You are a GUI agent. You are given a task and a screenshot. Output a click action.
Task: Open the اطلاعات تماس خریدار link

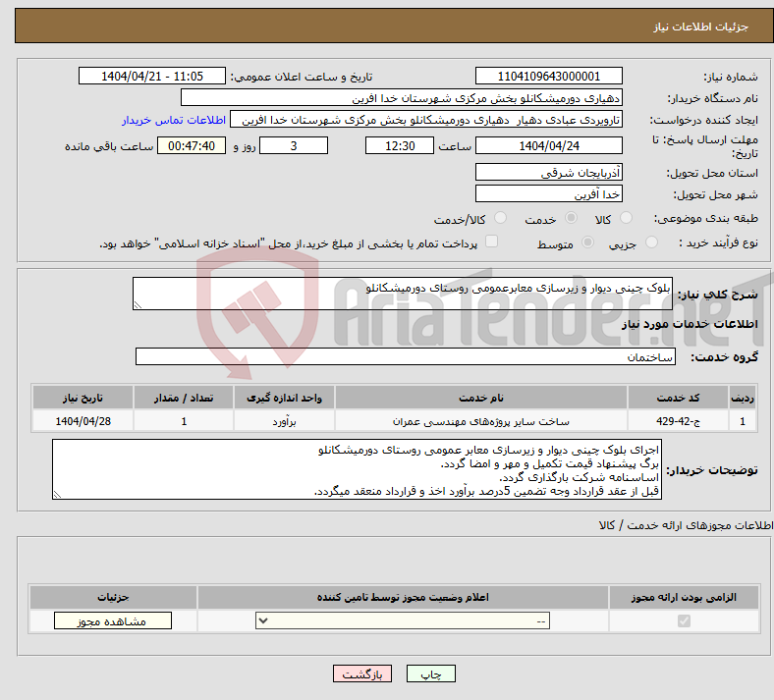point(174,120)
